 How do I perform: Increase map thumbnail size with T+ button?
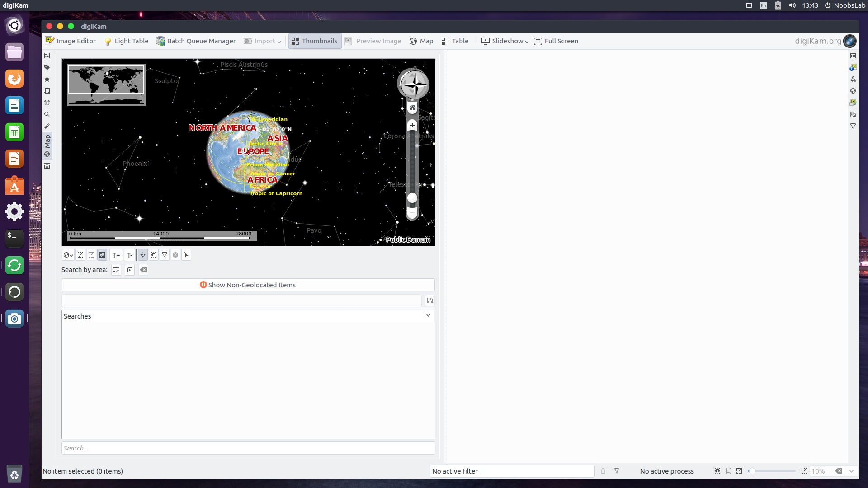point(116,255)
